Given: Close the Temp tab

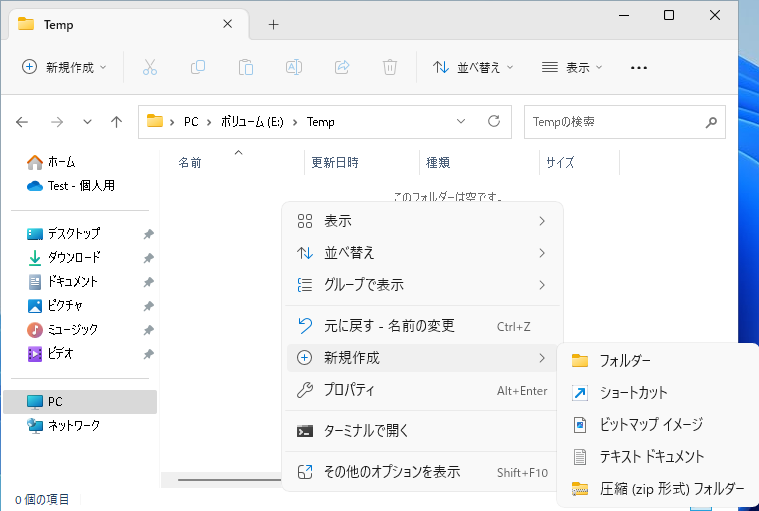Looking at the screenshot, I should 228,24.
